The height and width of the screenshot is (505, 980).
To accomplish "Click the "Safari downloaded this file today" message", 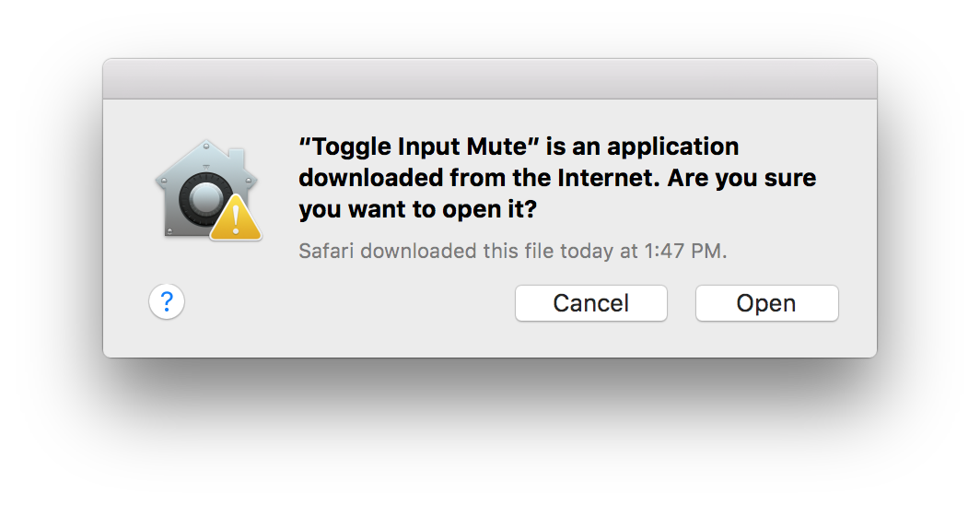I will pyautogui.click(x=512, y=252).
